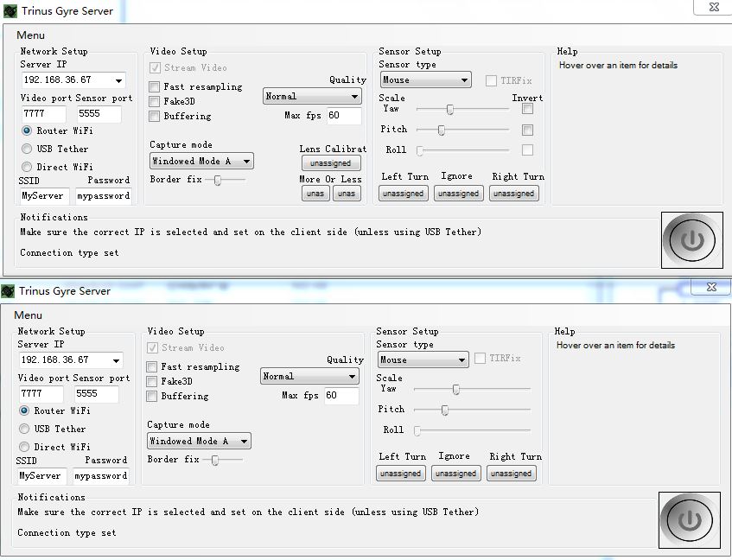Enable Buffering in lower window
Image resolution: width=732 pixels, height=560 pixels.
pos(152,396)
